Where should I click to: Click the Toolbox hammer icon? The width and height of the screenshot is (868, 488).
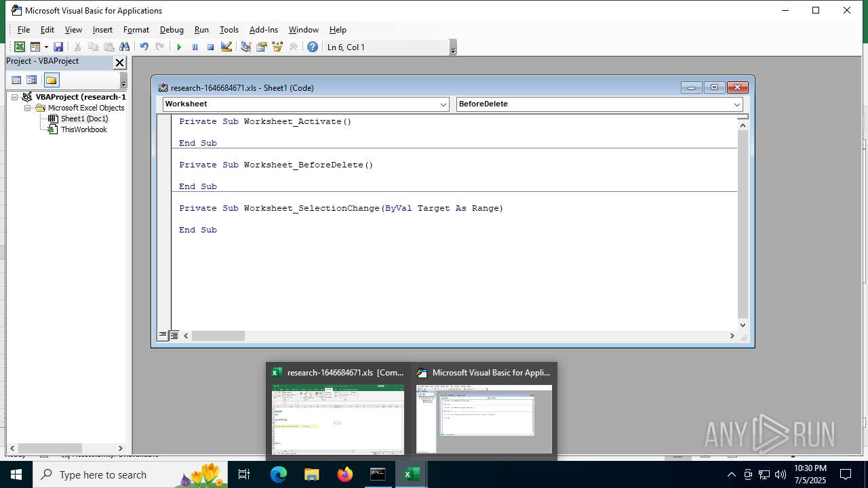tap(293, 47)
